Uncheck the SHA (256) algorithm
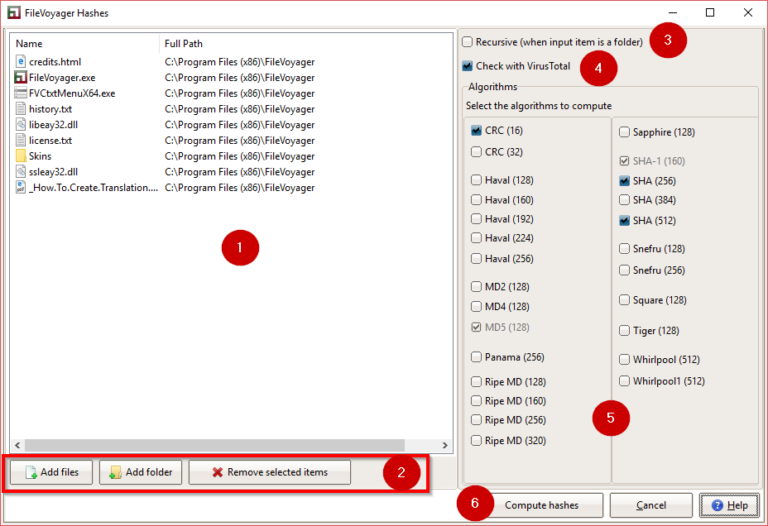The height and width of the screenshot is (526, 768). [x=624, y=181]
